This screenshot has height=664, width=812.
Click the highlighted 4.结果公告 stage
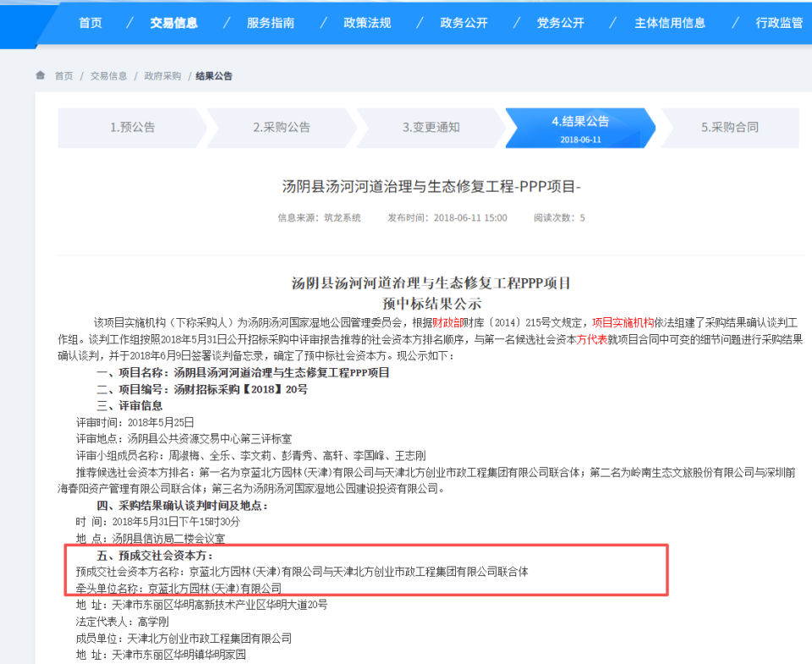pos(579,128)
